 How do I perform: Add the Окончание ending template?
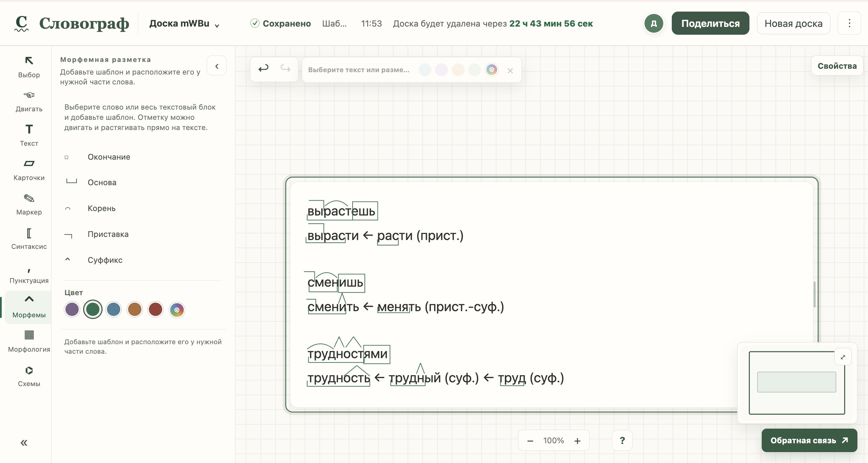(143, 157)
